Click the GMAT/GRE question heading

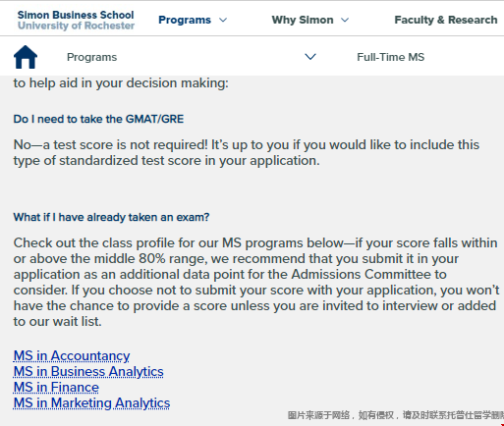pos(98,119)
